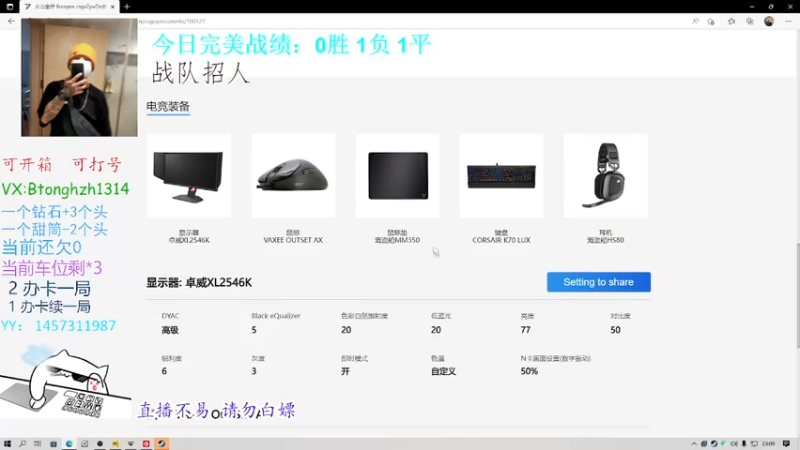Open Task View on the taskbar
The height and width of the screenshot is (450, 800).
click(x=37, y=444)
